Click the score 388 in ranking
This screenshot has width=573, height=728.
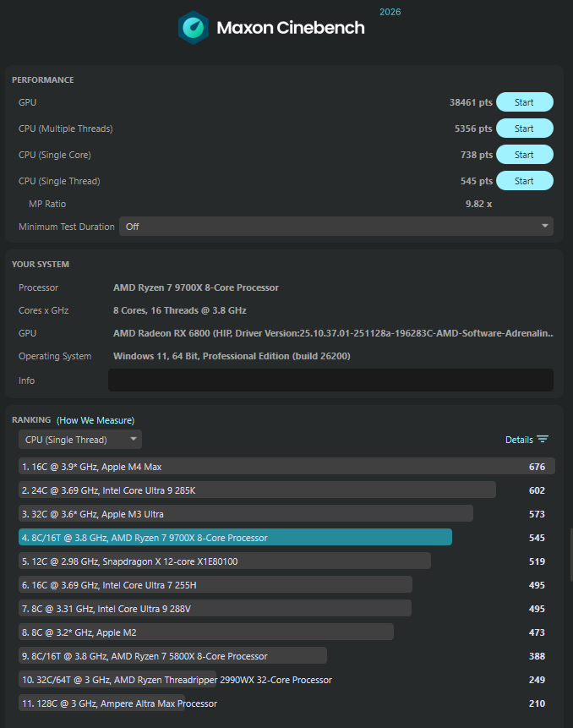coord(537,656)
